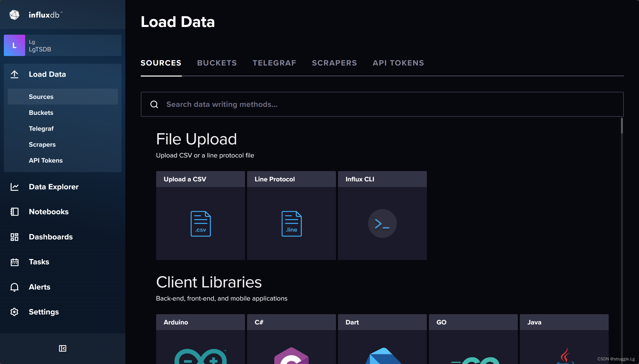The width and height of the screenshot is (639, 364).
Task: Open the Lg LgTSDB account switcher
Action: click(63, 45)
